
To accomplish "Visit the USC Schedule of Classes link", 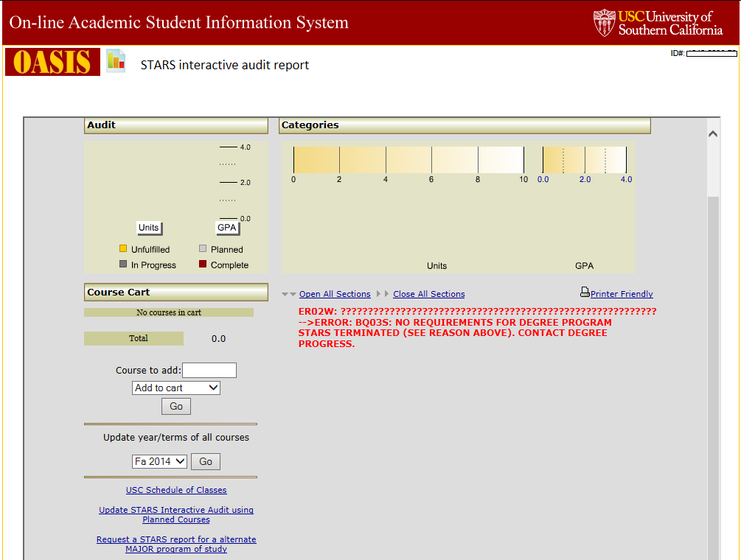I will tap(176, 490).
